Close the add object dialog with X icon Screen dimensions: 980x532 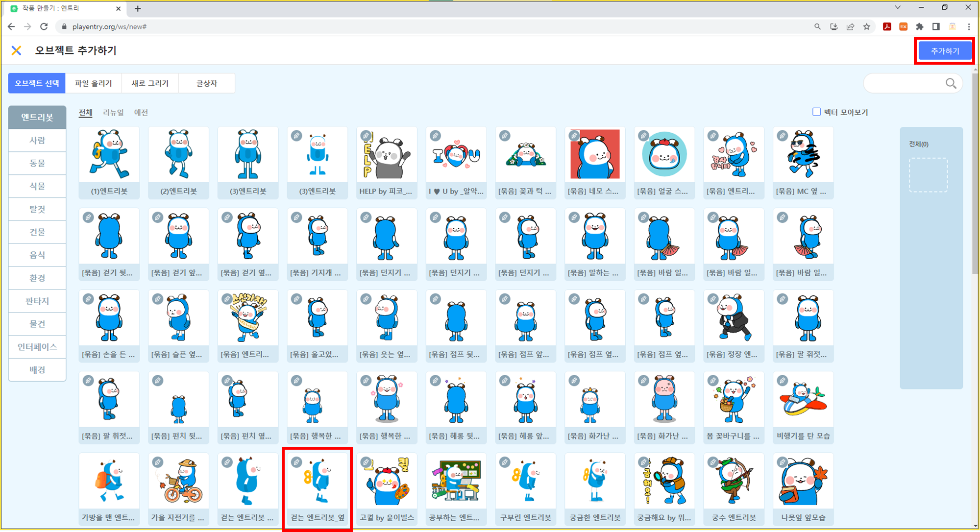point(16,50)
